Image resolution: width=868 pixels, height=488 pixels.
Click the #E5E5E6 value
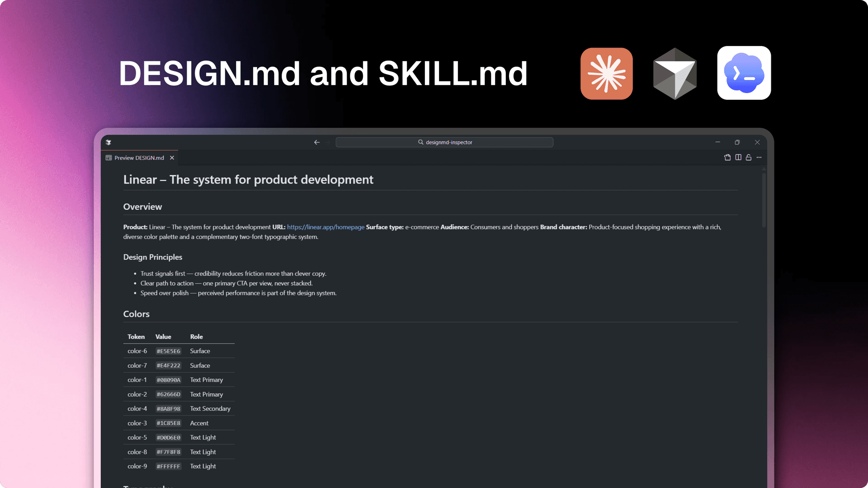(168, 351)
